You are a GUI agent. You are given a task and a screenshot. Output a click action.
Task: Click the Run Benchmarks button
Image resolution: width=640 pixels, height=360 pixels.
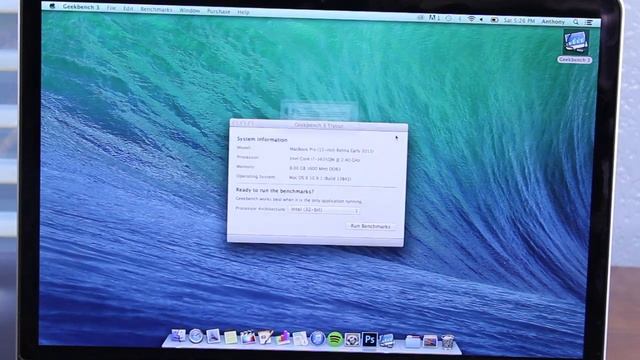(371, 226)
